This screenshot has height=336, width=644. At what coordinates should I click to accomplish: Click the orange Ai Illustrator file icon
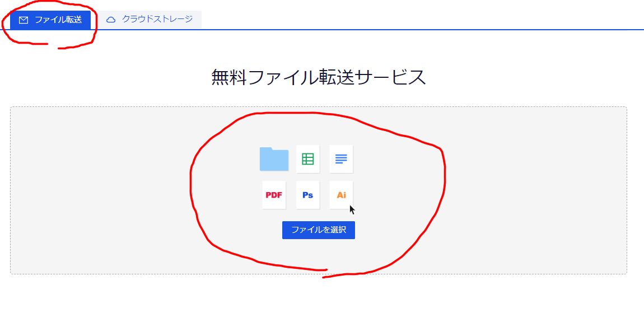pos(341,195)
